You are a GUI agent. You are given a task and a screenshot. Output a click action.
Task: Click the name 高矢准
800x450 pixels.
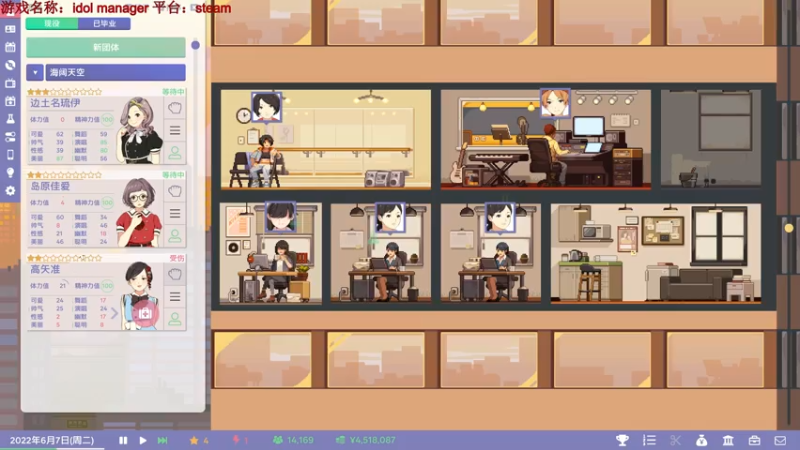coord(45,269)
